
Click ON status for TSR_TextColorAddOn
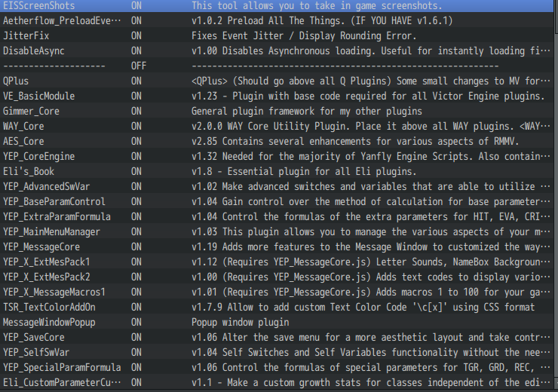click(x=136, y=307)
